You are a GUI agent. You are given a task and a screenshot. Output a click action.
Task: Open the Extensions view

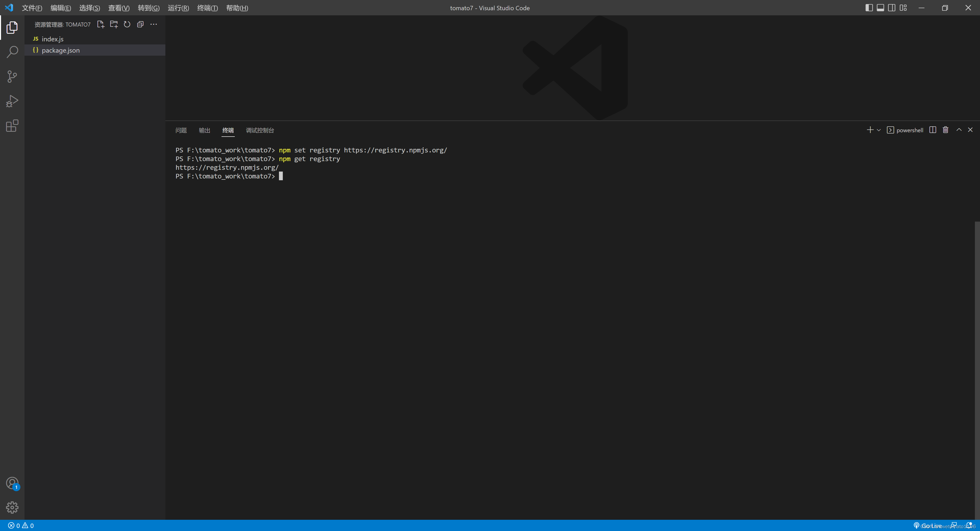pos(12,126)
